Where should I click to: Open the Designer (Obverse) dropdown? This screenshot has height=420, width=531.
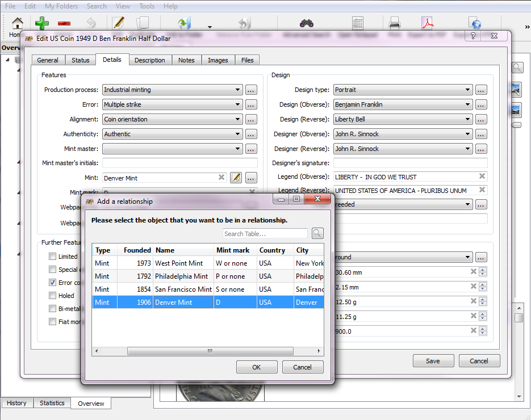(x=403, y=134)
